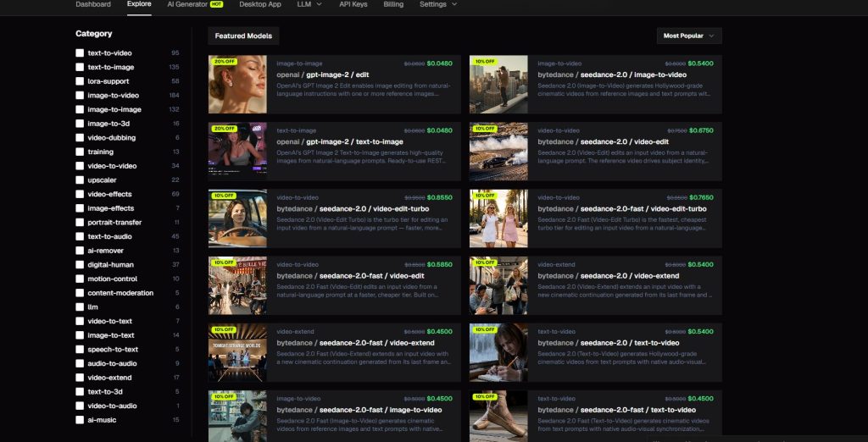Check the video-extend category box
The width and height of the screenshot is (868, 442).
(x=80, y=378)
